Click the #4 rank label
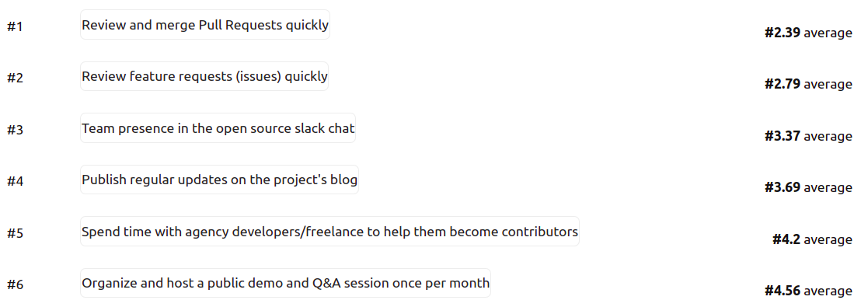The image size is (868, 307). point(15,181)
